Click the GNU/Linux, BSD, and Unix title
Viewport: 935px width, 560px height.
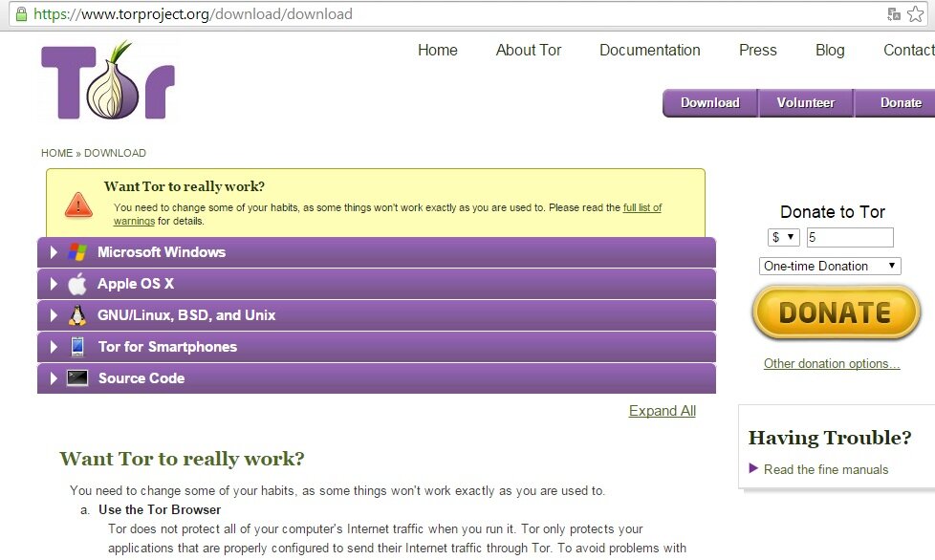[x=186, y=315]
